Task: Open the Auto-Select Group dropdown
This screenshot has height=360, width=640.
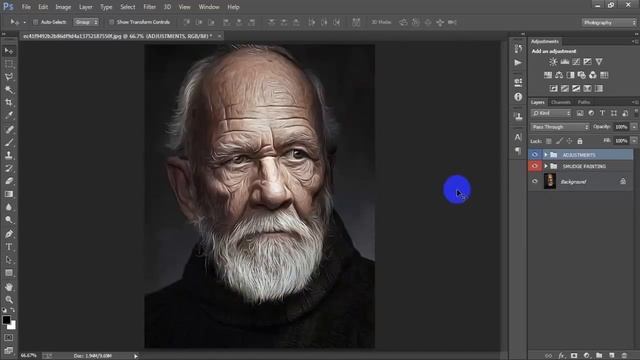Action: 86,22
